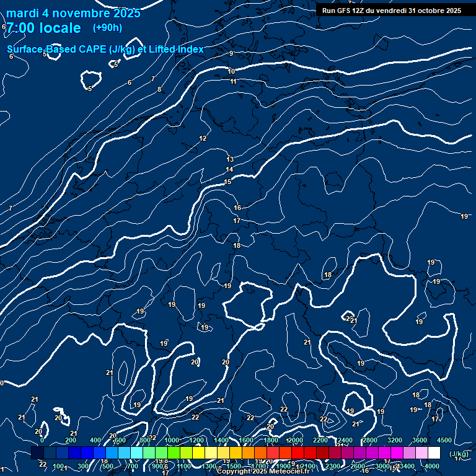Click the pale pink swatch beside white
This screenshot has height=476, width=476.
[421, 452]
